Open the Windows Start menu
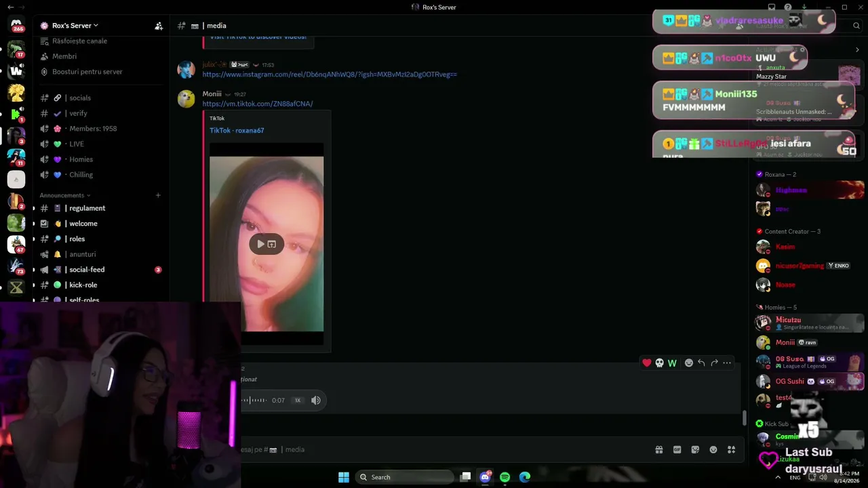The width and height of the screenshot is (868, 488). coord(344,477)
